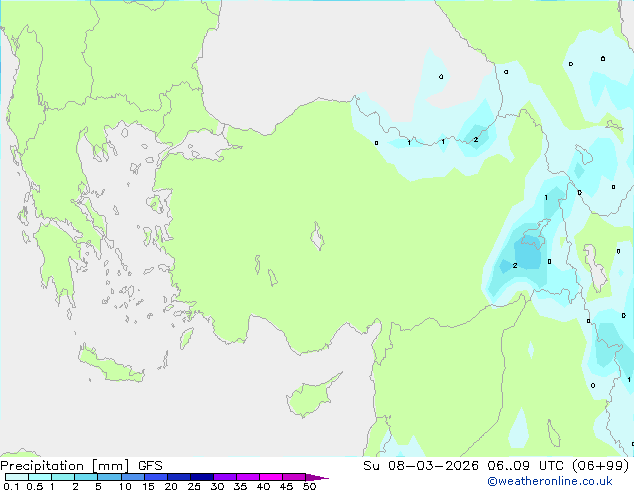
Task: Click the 'Precipitation' title word
Action: click(42, 466)
